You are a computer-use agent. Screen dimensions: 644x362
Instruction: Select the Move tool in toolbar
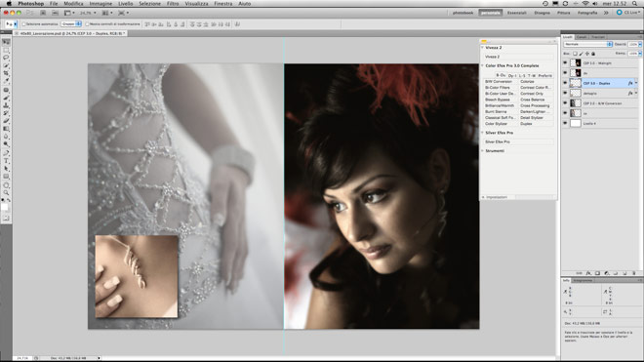tap(6, 42)
